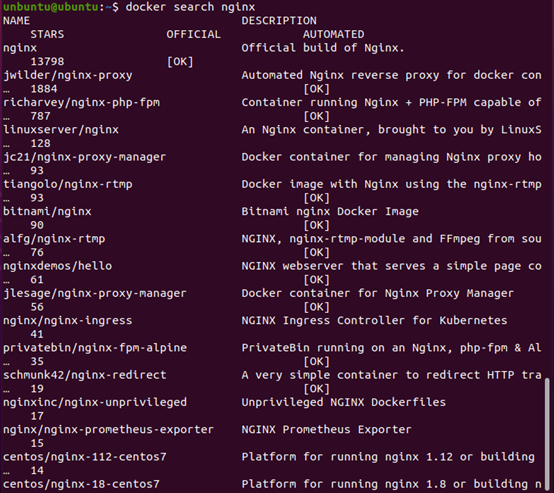
Task: Click the AUTOMATED [OK] for jwilder/nginx-proxy
Action: click(x=317, y=89)
